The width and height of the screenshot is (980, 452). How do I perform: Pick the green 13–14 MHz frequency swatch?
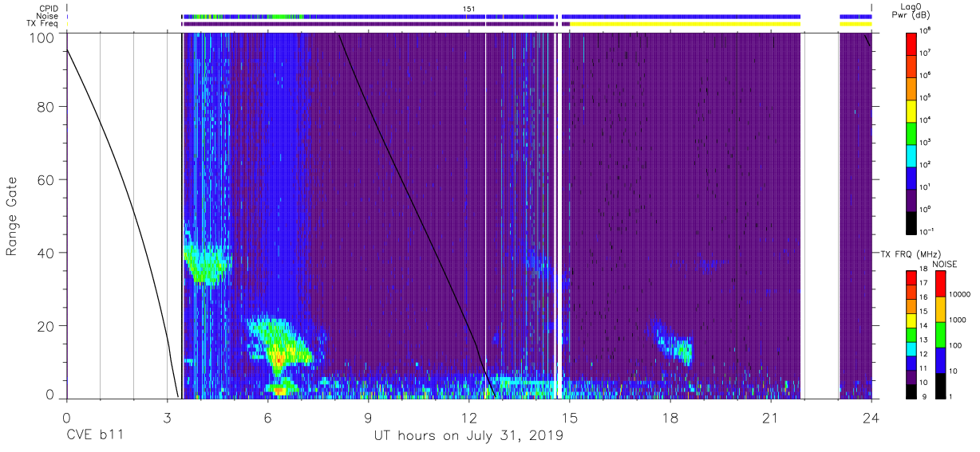[911, 334]
